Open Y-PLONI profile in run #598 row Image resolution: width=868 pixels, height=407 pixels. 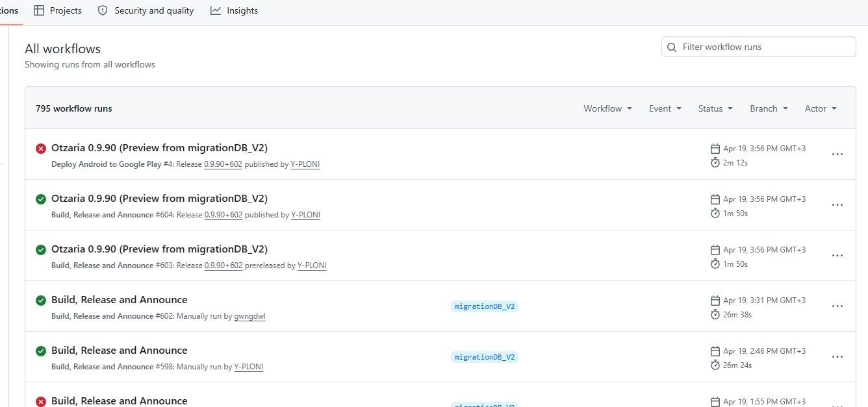[x=248, y=367]
